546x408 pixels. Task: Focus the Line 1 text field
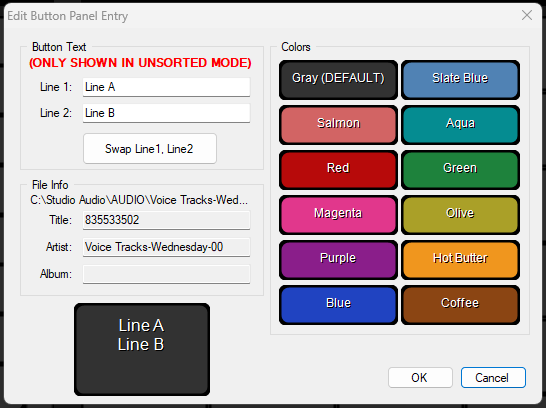[x=166, y=87]
